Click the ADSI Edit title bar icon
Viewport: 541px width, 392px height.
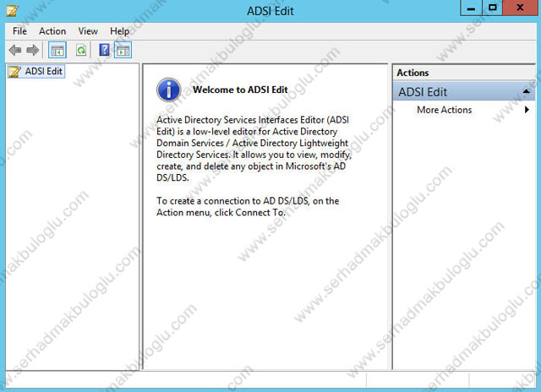click(12, 11)
